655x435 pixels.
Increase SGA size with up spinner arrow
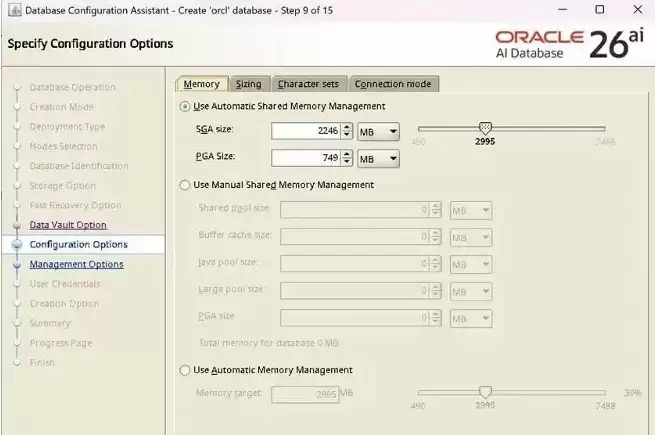pyautogui.click(x=347, y=127)
